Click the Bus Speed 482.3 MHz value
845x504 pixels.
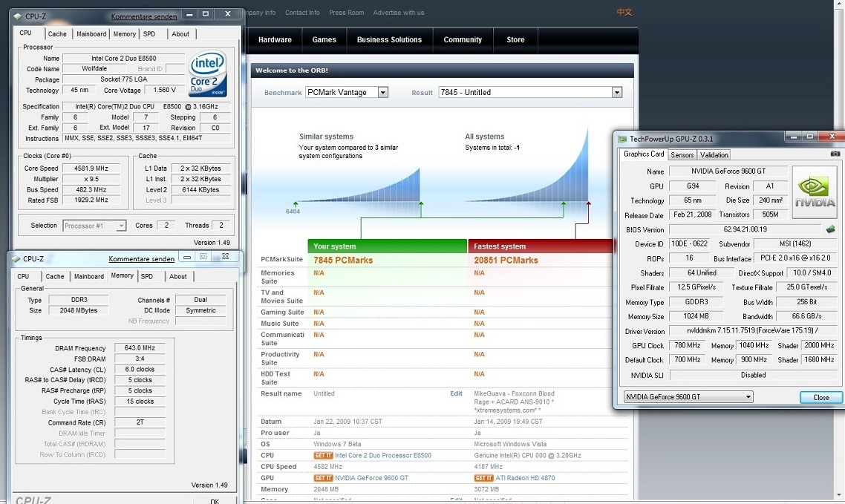click(91, 190)
